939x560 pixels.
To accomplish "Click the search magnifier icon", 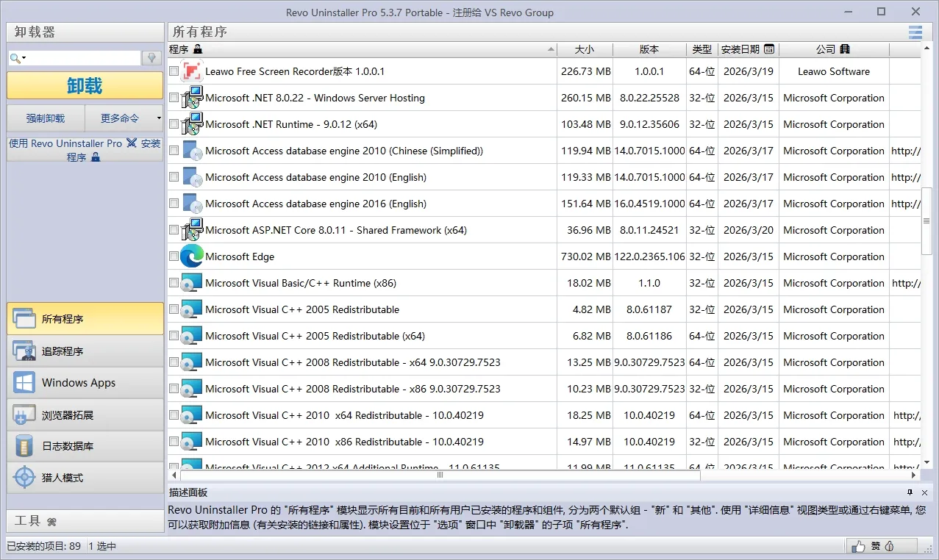I will [13, 57].
